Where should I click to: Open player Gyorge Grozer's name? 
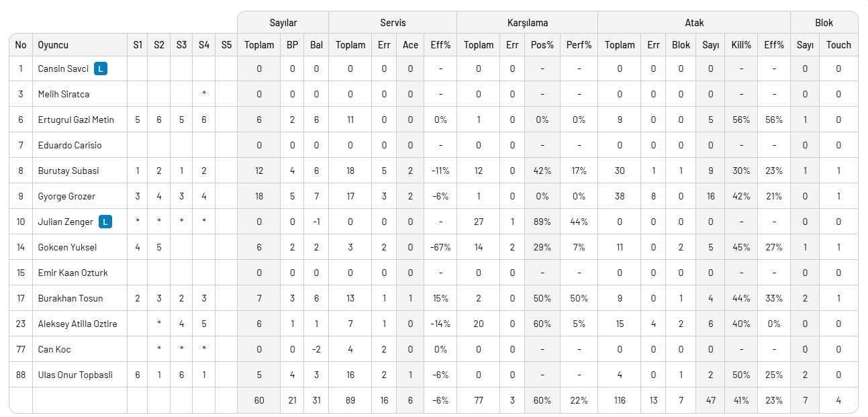tap(66, 196)
